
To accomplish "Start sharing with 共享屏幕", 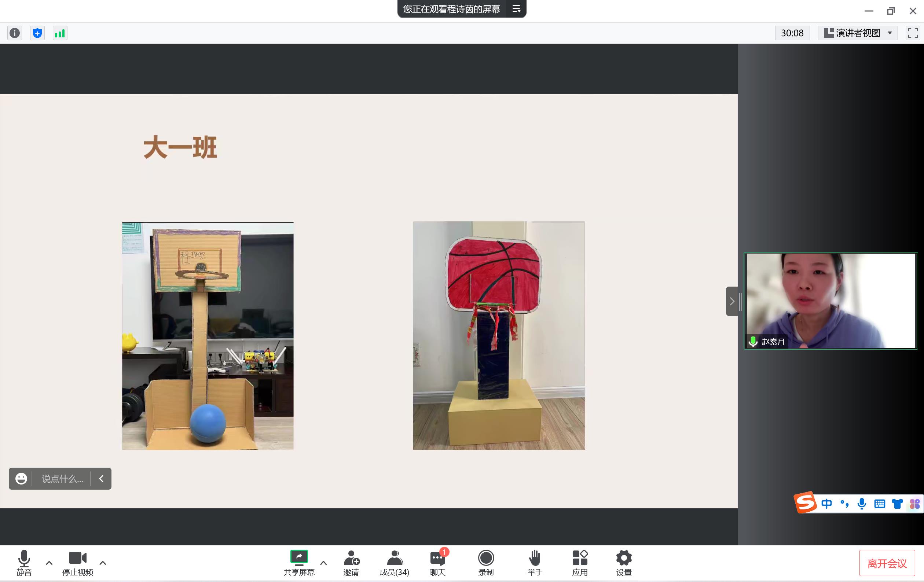I will [x=299, y=563].
